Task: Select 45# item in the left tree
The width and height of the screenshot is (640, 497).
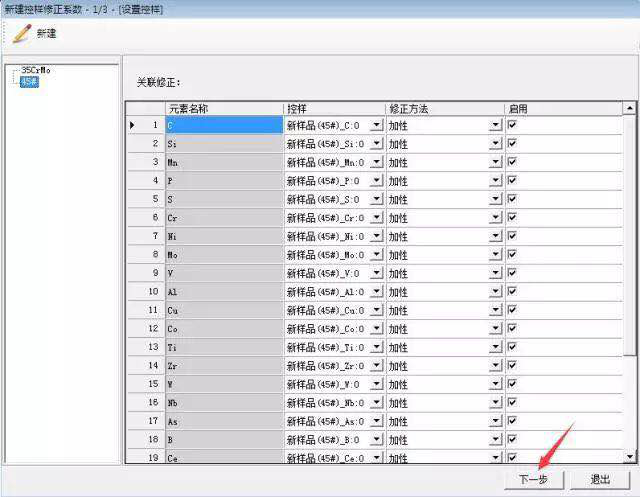Action: [x=29, y=81]
